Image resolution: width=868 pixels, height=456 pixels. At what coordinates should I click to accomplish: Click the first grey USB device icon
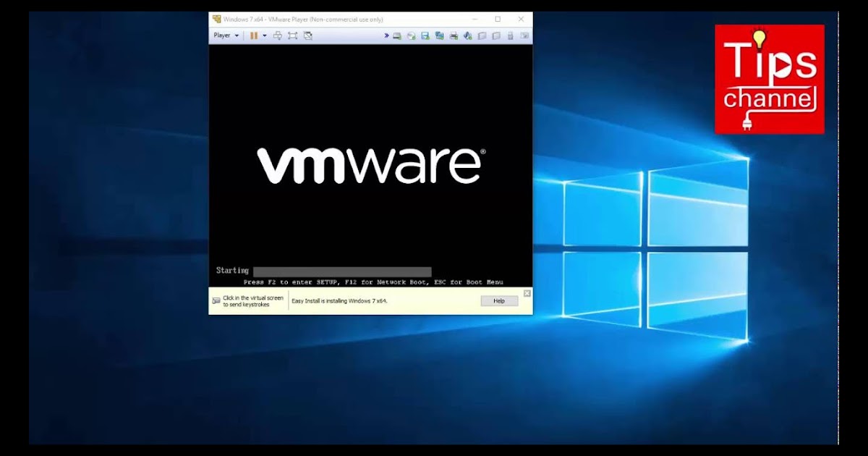tap(482, 35)
